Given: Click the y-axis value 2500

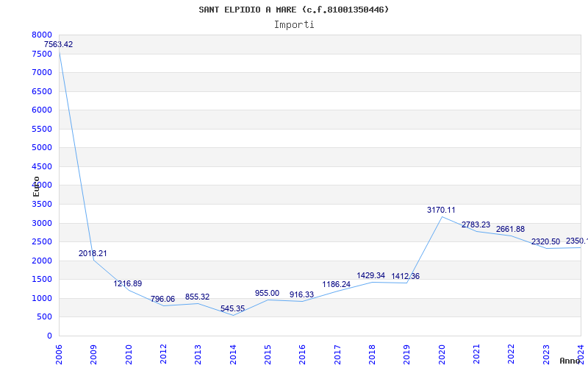Looking at the screenshot, I should point(42,242).
